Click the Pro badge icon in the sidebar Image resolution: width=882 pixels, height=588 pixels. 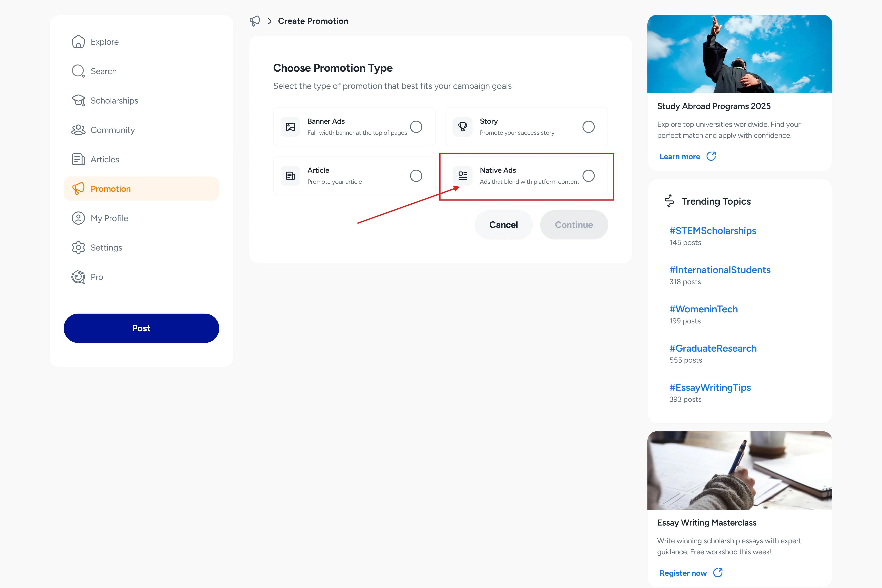pos(78,277)
